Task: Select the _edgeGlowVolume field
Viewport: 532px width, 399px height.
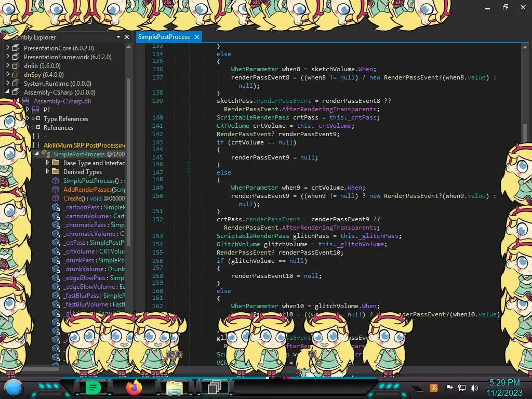Action: click(x=94, y=286)
